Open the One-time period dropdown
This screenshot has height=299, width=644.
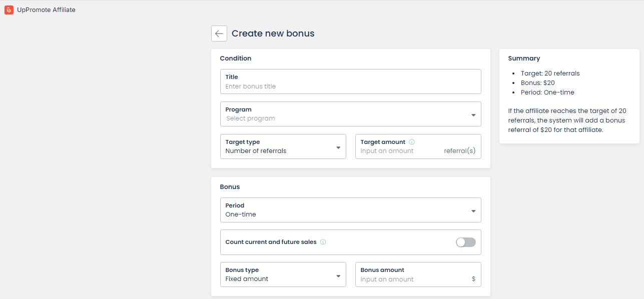point(345,214)
